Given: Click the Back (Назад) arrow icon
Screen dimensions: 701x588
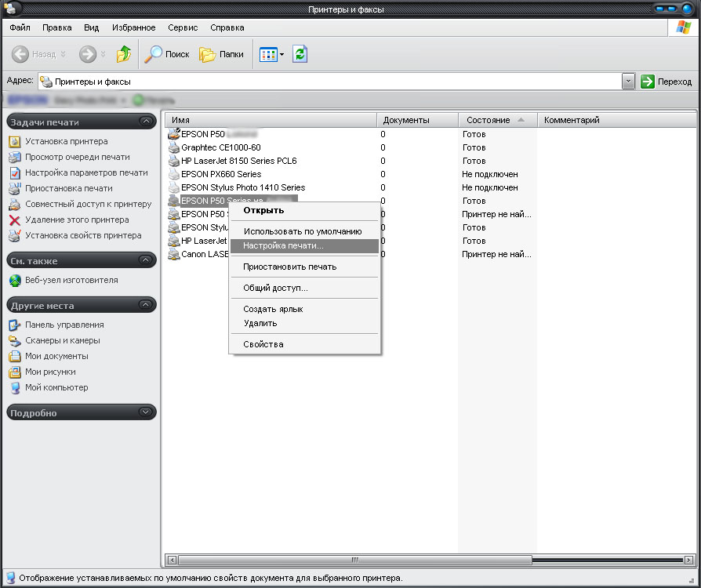Looking at the screenshot, I should coord(20,54).
